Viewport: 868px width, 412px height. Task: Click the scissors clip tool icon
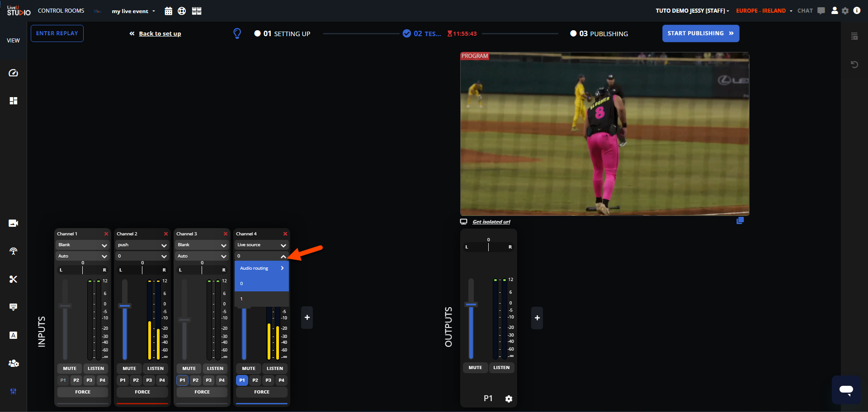(13, 279)
